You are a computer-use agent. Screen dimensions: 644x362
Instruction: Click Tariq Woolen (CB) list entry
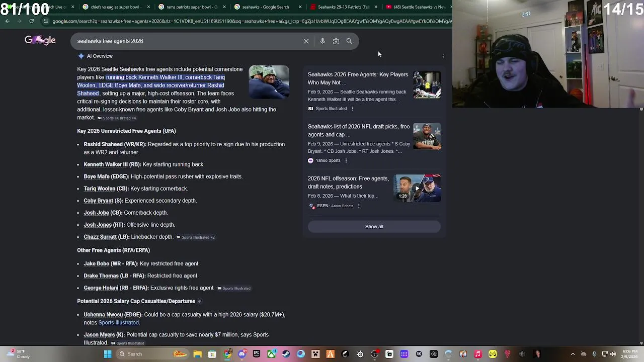(106, 189)
